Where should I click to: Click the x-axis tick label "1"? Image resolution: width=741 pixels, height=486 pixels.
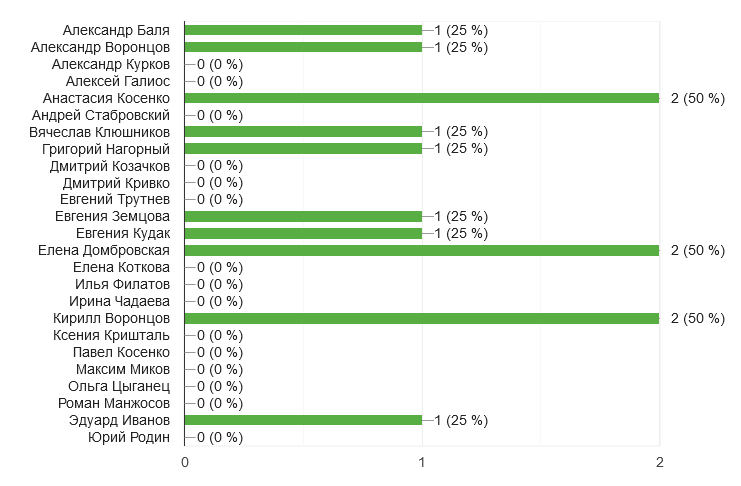pyautogui.click(x=422, y=462)
